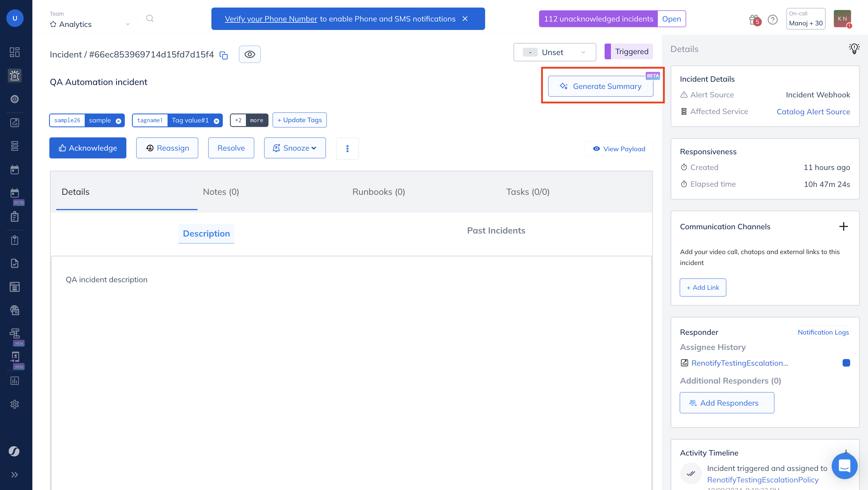Open the Unset priority dropdown

pyautogui.click(x=554, y=52)
